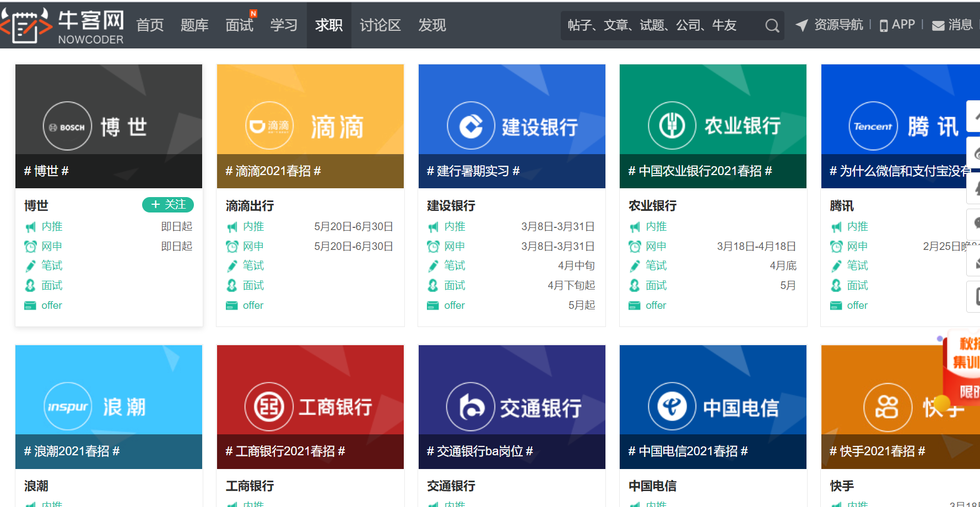Open topic # 浪潮2021春招 #
The image size is (980, 507).
(x=72, y=451)
